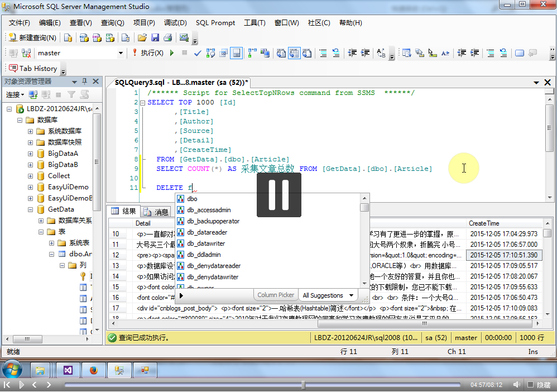Click the Open File folder icon

click(142, 38)
